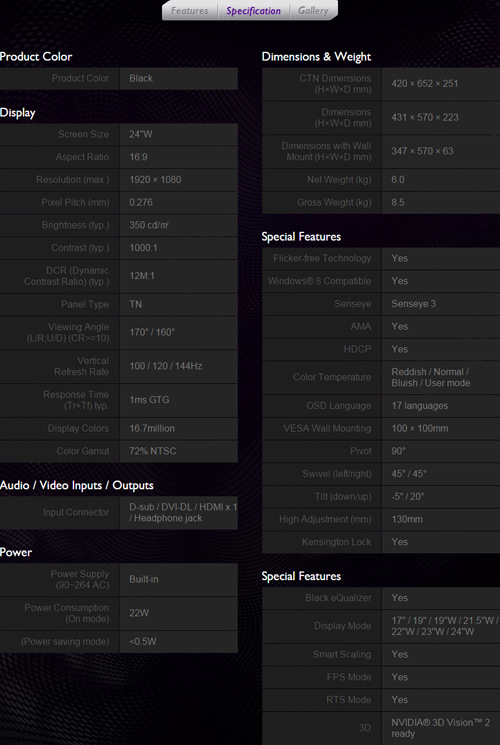Image resolution: width=500 pixels, height=745 pixels.
Task: Select the Panel Type value TN
Action: pos(135,304)
